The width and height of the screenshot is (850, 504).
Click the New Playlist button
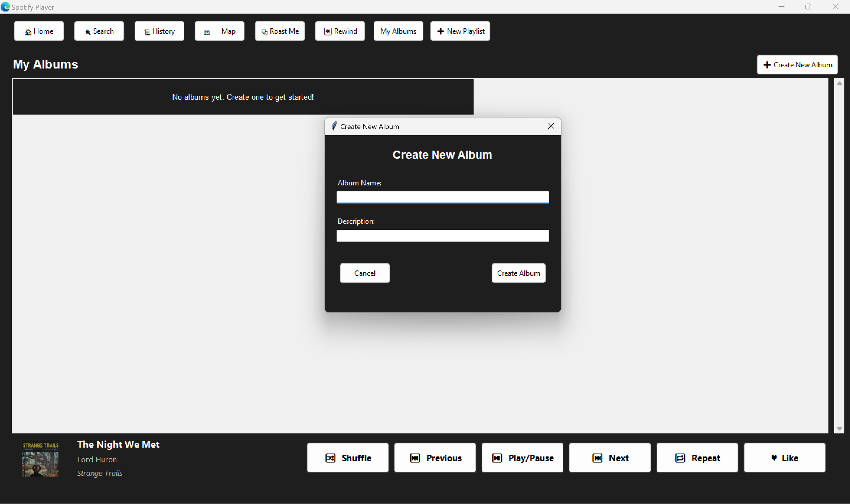coord(460,31)
